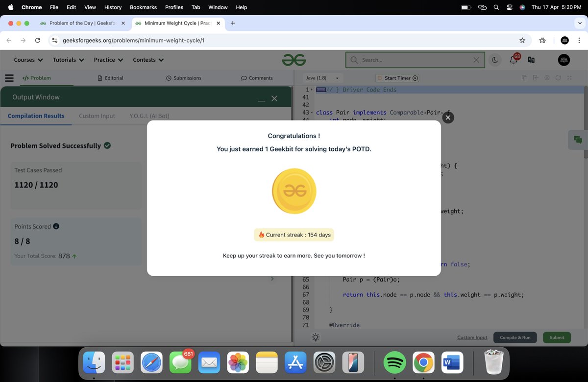The width and height of the screenshot is (588, 382).
Task: Close the Congratulations popup with the X
Action: point(448,118)
